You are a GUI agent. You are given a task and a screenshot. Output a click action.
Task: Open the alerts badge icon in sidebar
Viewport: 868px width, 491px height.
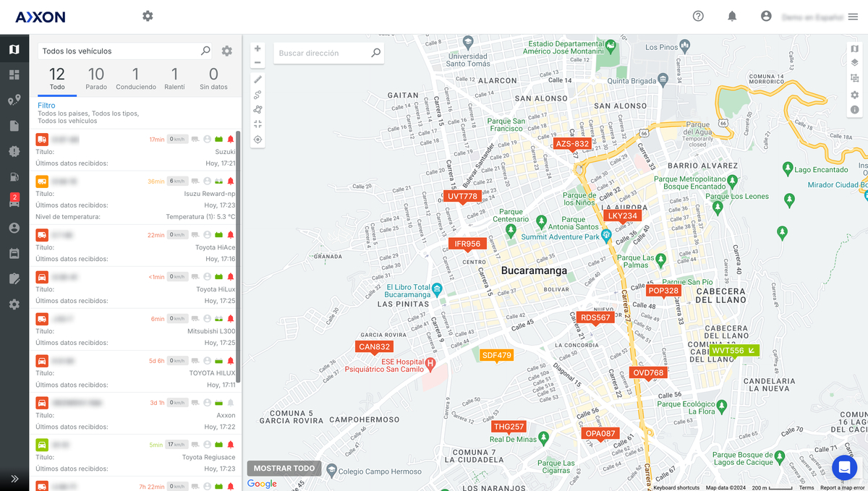(14, 151)
